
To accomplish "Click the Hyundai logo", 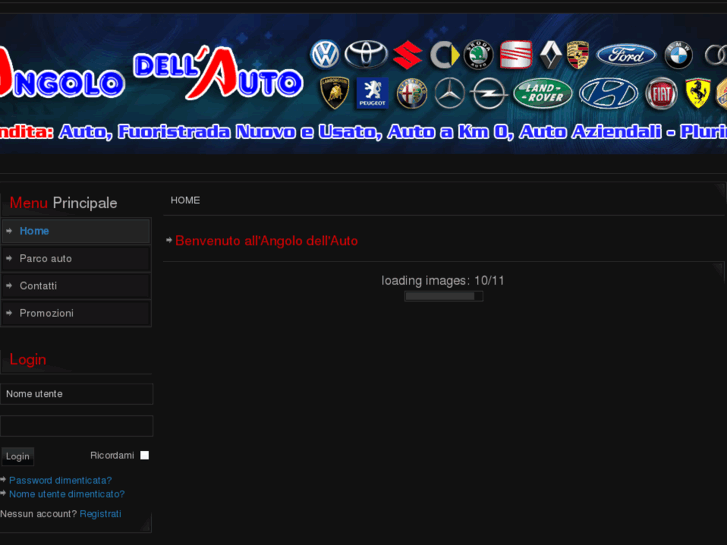I will click(608, 93).
